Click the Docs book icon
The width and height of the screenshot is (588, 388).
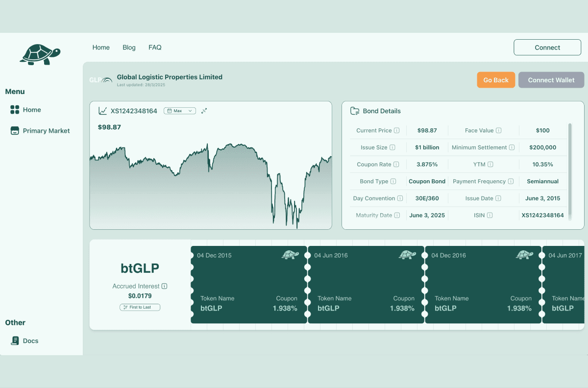(15, 340)
